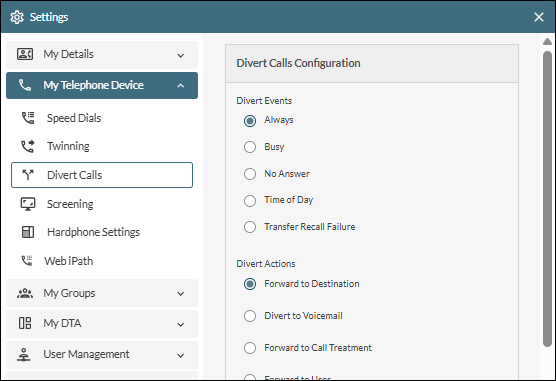Image resolution: width=556 pixels, height=381 pixels.
Task: Click the scrollbar up arrow
Action: 547,42
